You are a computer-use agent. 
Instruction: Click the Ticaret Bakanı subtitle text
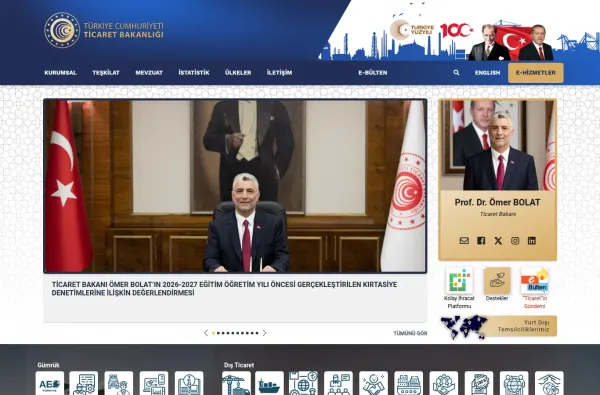click(x=498, y=214)
